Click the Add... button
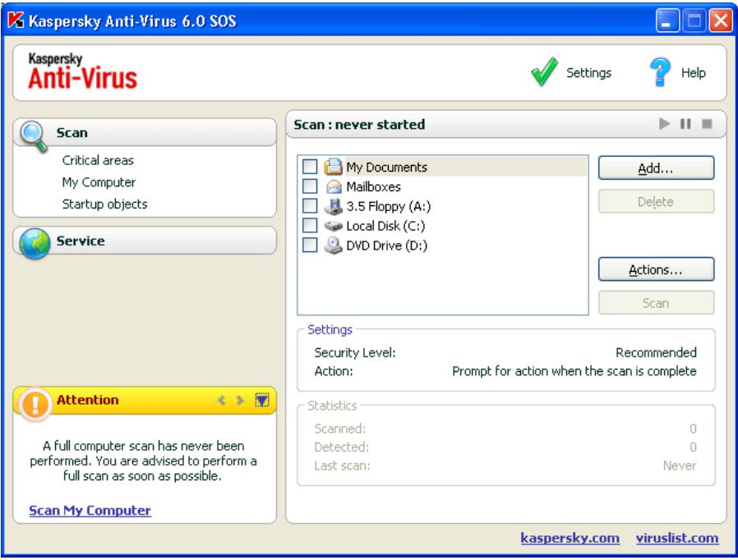 656,168
